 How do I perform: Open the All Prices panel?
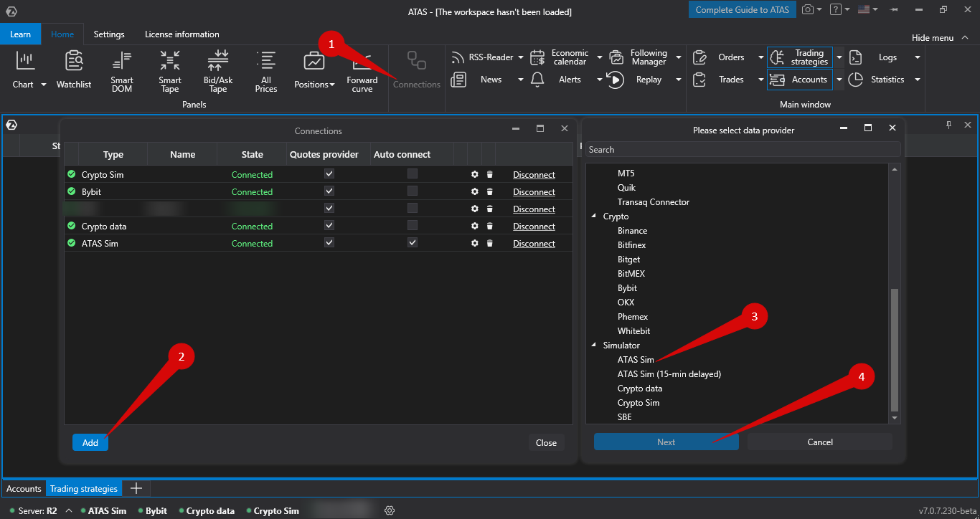(x=266, y=72)
